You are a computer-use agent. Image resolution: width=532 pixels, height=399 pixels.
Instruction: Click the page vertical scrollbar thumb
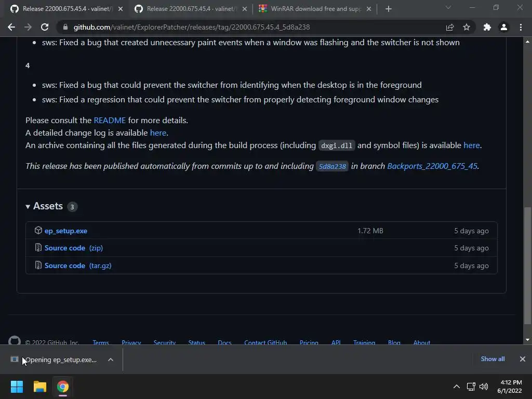[527, 265]
